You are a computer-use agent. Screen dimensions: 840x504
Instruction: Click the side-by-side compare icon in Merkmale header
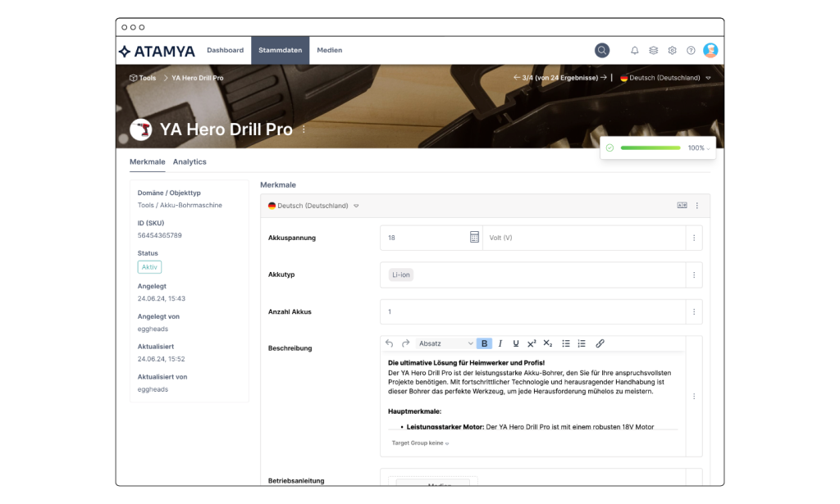[x=682, y=206]
